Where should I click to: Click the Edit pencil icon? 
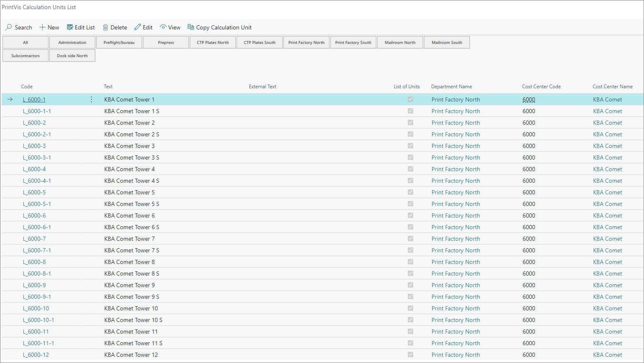[x=138, y=27]
